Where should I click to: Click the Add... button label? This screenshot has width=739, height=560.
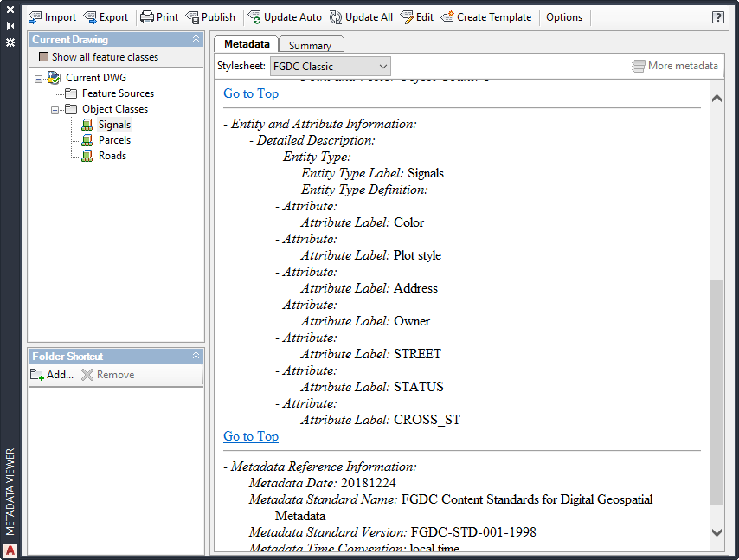pos(60,375)
